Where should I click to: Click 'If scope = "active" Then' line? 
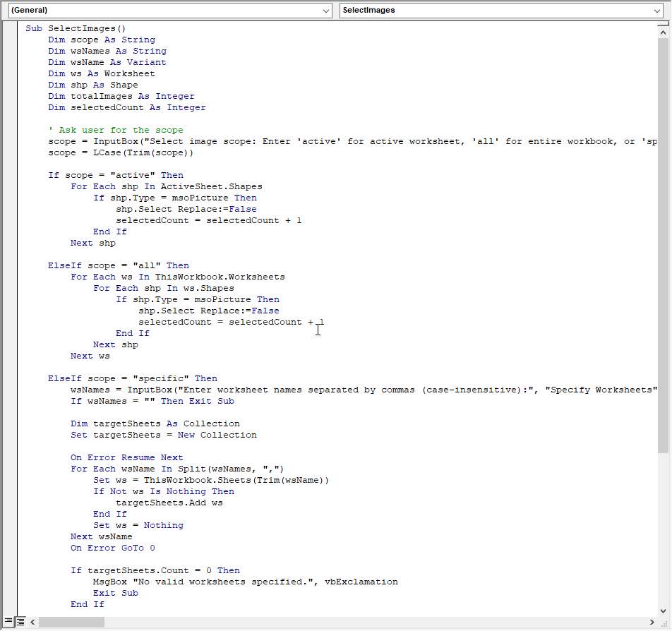[x=116, y=175]
